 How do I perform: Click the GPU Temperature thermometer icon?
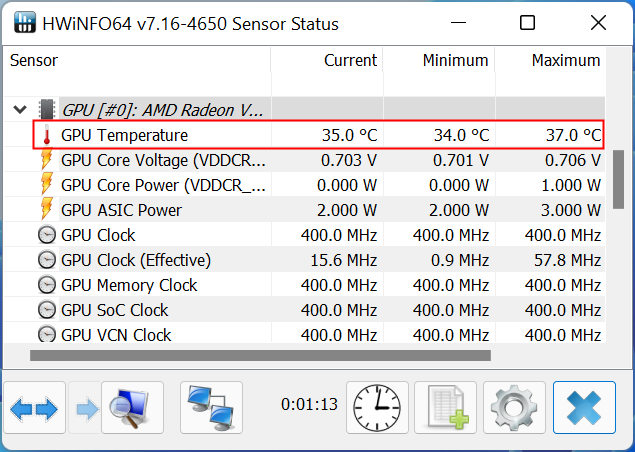(47, 135)
